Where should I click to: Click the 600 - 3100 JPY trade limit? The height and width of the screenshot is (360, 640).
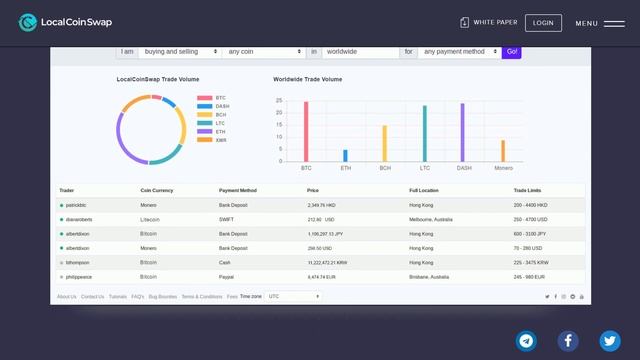point(530,234)
